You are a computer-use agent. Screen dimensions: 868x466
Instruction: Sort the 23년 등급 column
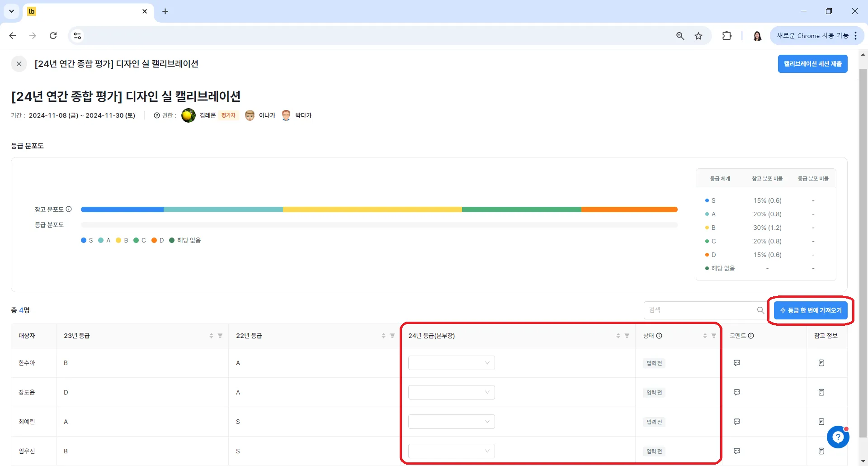pos(211,336)
